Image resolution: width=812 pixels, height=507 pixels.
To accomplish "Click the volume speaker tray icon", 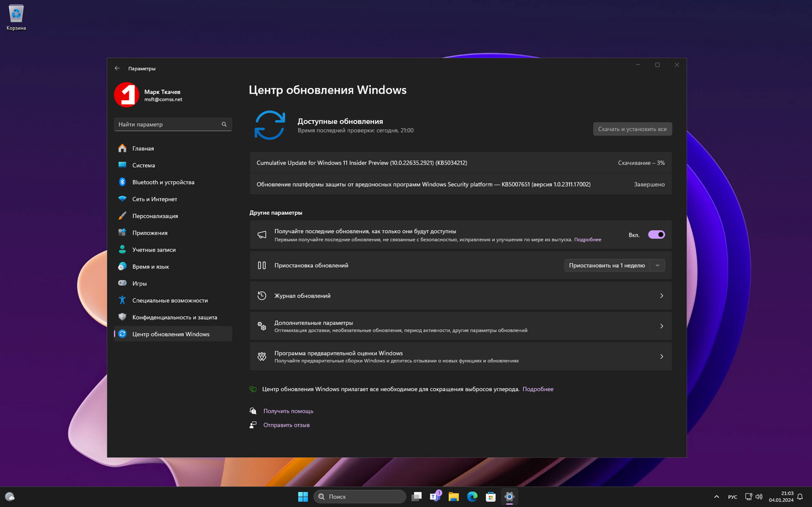I will pyautogui.click(x=759, y=497).
